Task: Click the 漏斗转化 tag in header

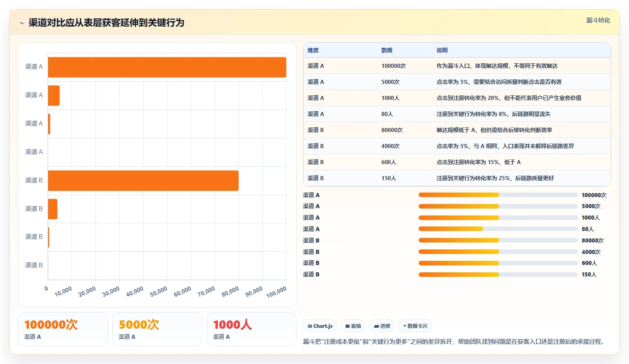Action: click(598, 20)
